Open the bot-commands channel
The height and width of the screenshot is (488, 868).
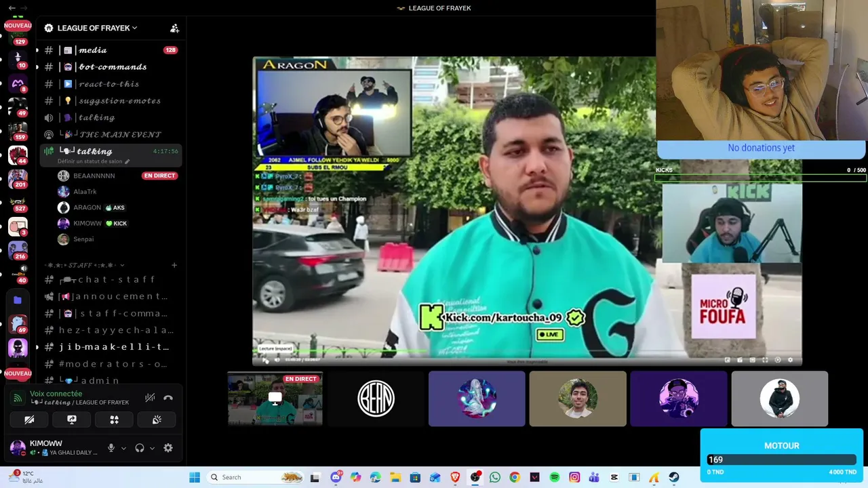pos(110,67)
